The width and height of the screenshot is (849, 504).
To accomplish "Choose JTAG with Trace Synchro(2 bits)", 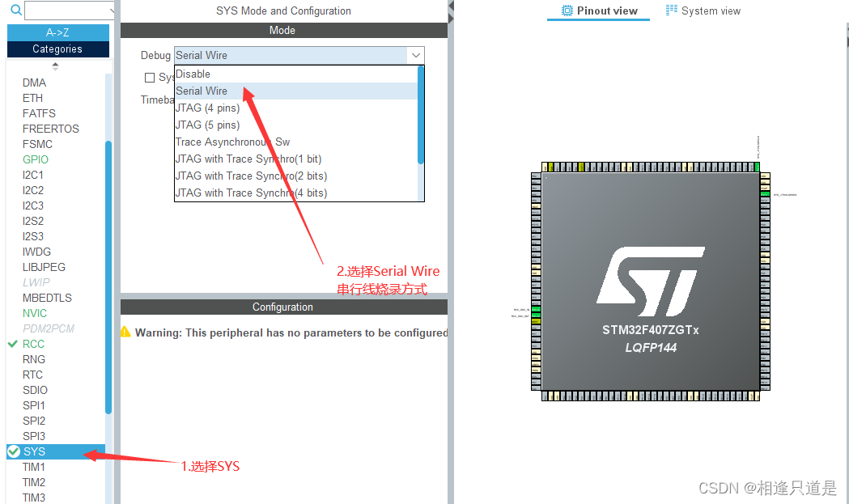I will coord(296,176).
